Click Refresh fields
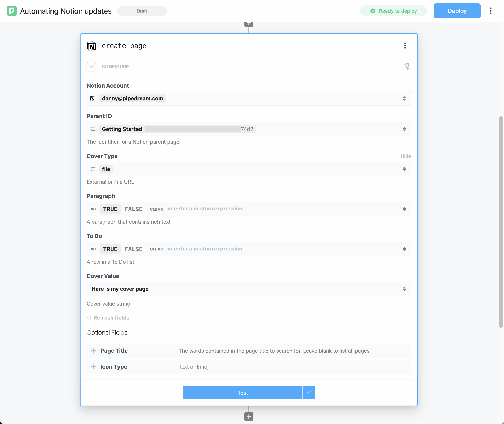 108,318
